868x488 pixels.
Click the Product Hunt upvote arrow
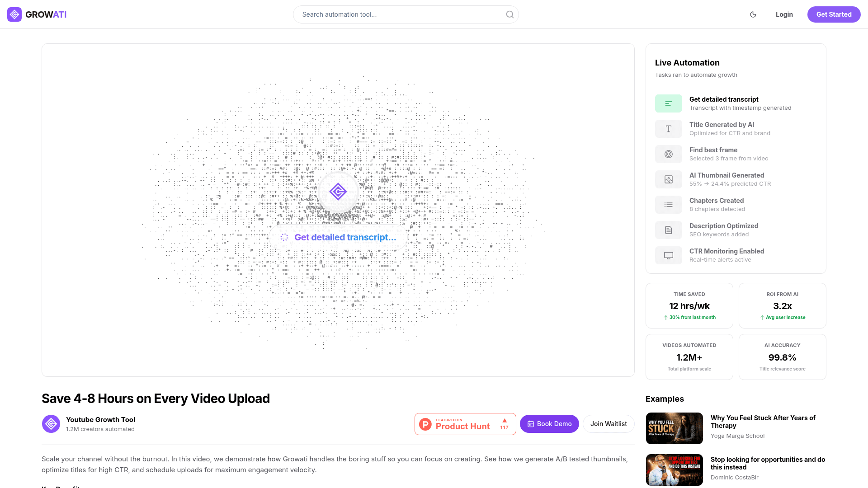tap(505, 420)
